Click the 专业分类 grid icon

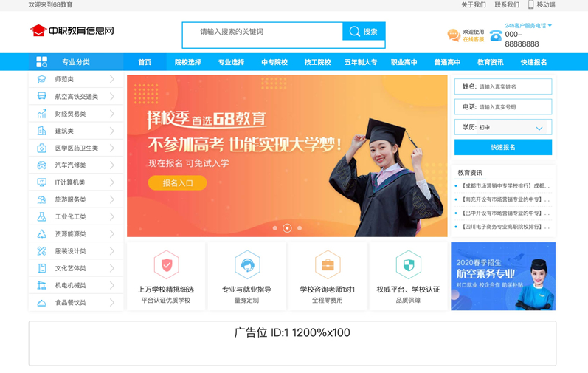click(41, 62)
